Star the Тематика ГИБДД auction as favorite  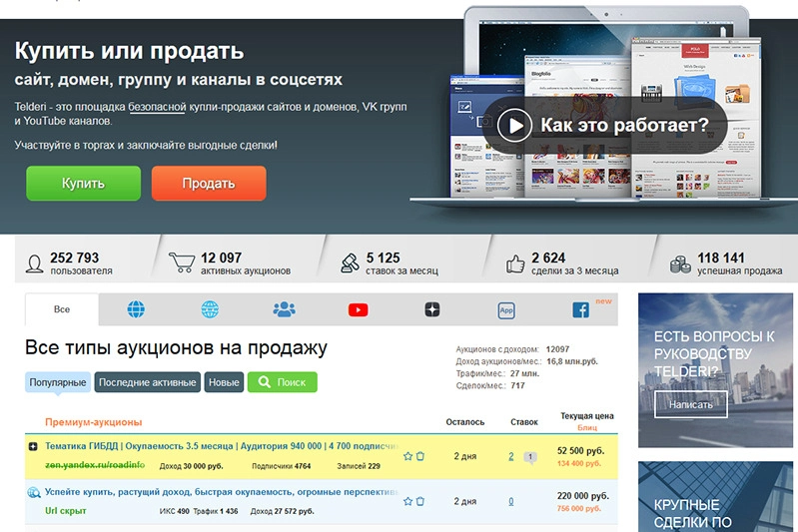click(407, 456)
